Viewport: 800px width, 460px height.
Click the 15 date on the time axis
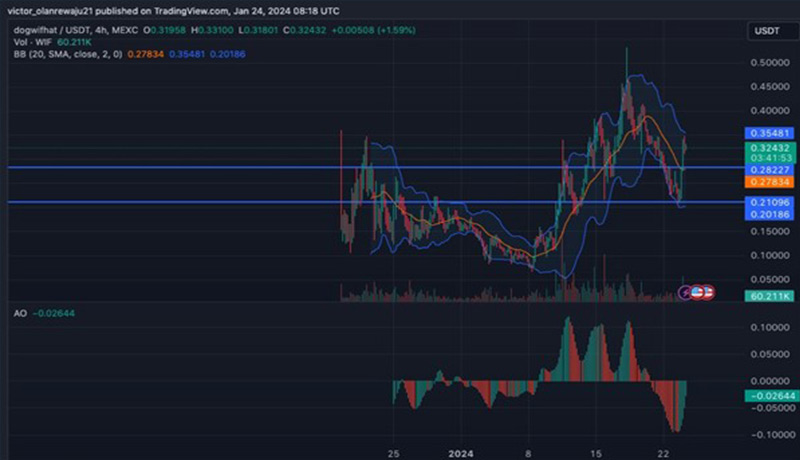coord(596,450)
